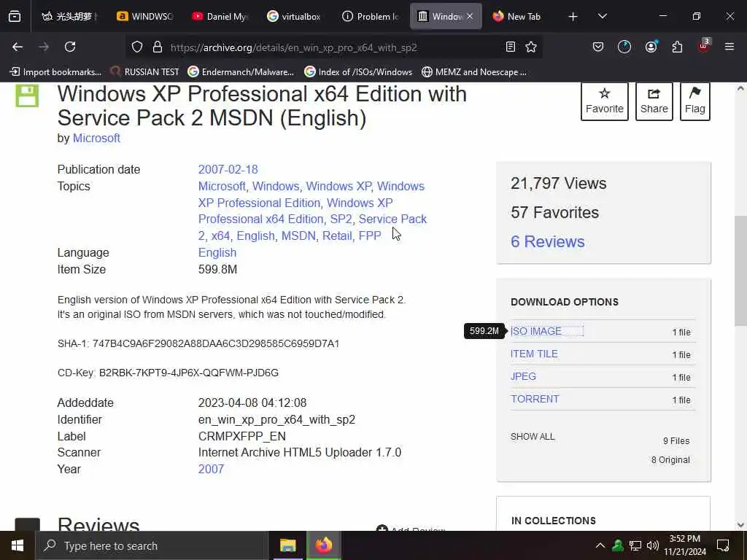Open JPEG download option
Screen dimensions: 747x560
click(x=523, y=376)
